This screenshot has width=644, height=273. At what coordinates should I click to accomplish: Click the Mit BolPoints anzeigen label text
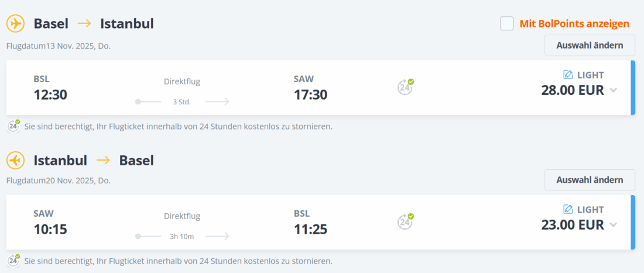(574, 24)
